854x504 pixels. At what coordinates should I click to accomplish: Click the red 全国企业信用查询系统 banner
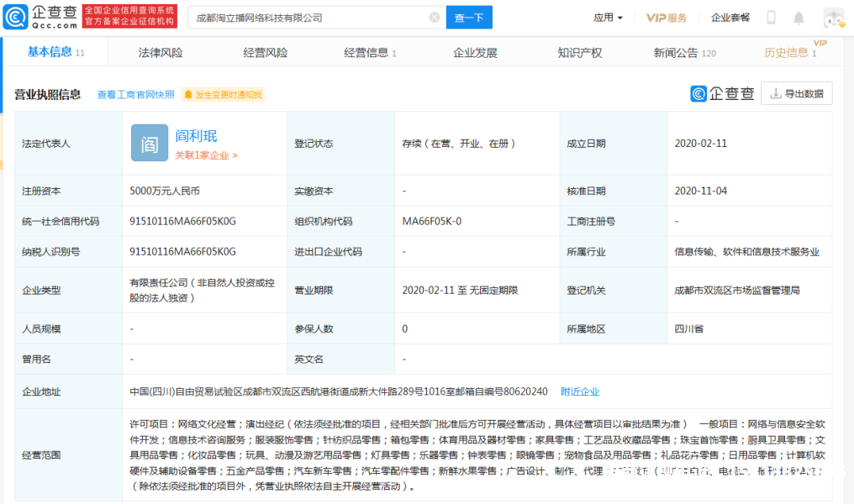(x=129, y=16)
